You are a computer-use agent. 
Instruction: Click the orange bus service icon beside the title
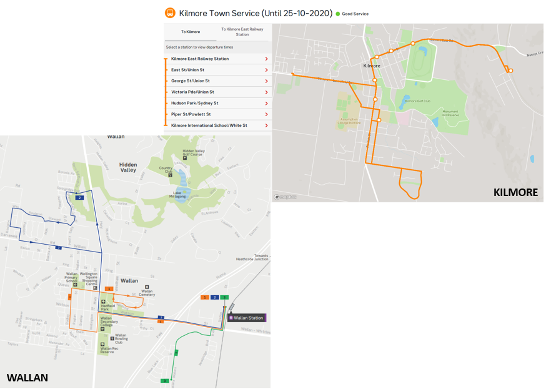[169, 12]
